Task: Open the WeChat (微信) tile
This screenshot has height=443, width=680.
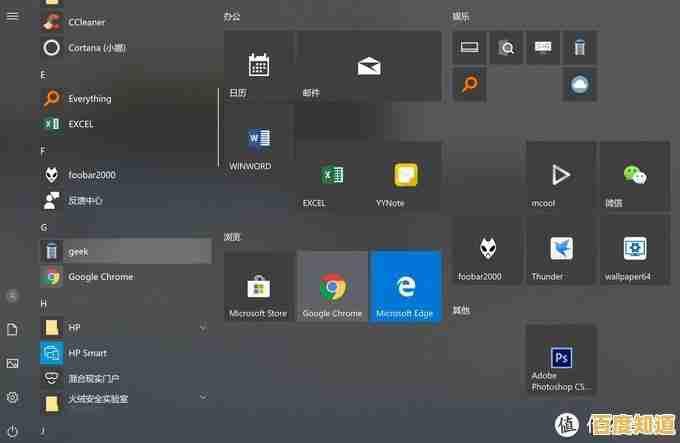Action: pos(634,176)
